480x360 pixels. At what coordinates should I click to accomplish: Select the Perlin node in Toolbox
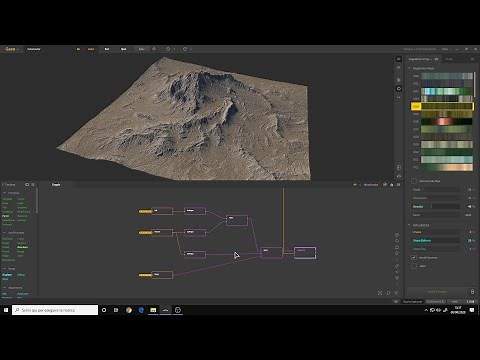pos(6,216)
